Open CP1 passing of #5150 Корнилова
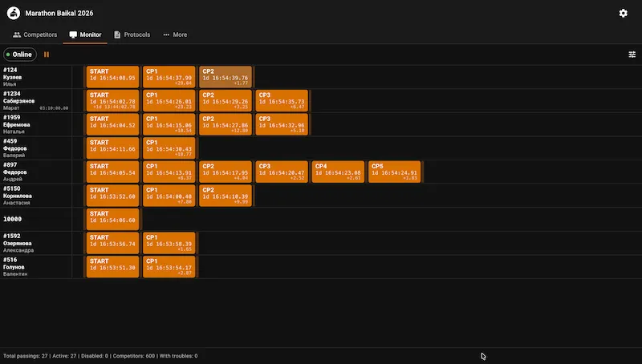 tap(169, 196)
